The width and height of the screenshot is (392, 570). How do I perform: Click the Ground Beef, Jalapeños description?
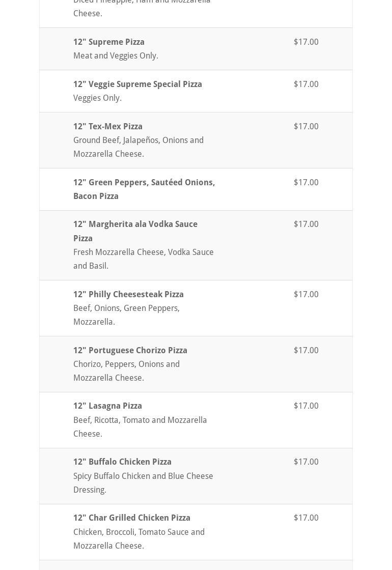138,147
